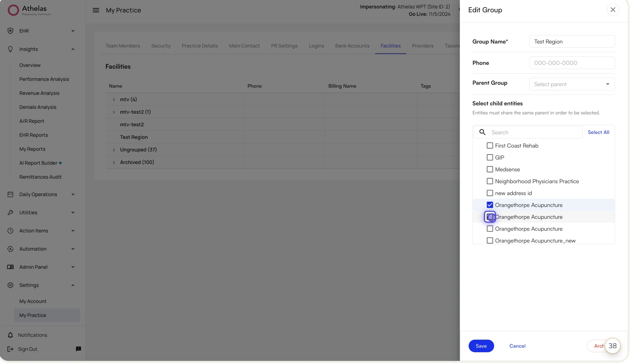Expand the Utilities dropdown arrow

(73, 212)
